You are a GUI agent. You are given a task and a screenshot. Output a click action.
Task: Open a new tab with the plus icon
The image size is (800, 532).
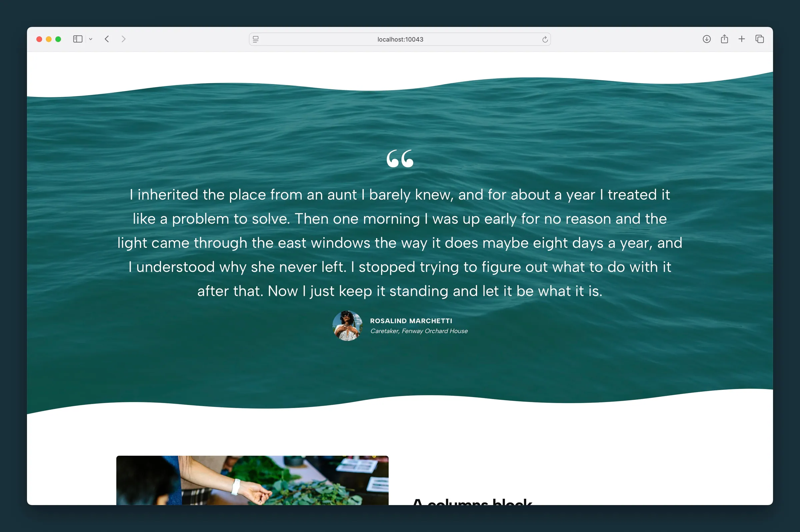tap(742, 39)
